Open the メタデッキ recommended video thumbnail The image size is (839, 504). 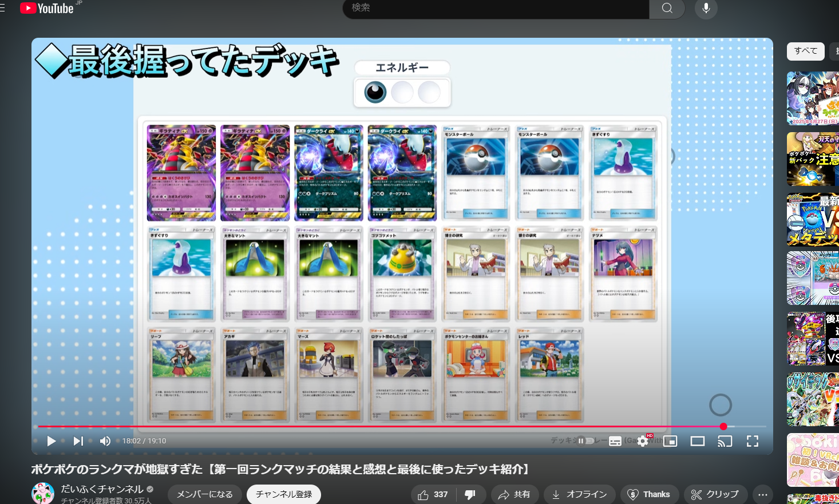tap(813, 220)
